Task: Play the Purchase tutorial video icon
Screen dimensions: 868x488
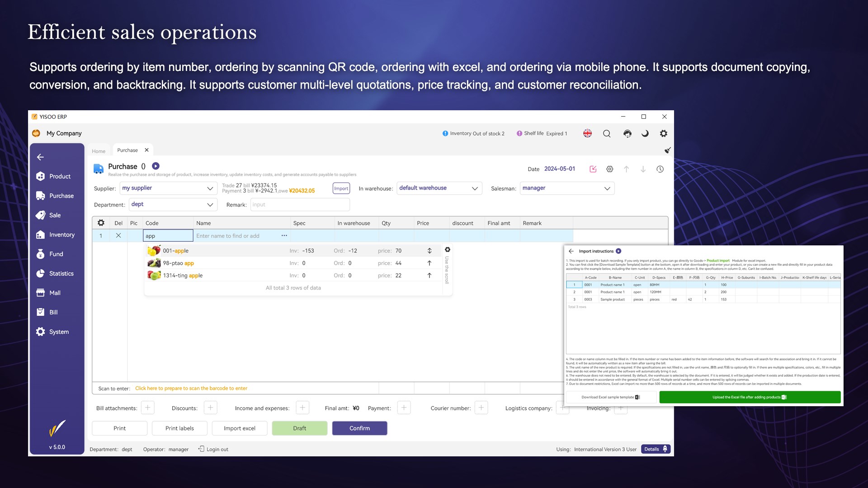Action: (x=156, y=166)
